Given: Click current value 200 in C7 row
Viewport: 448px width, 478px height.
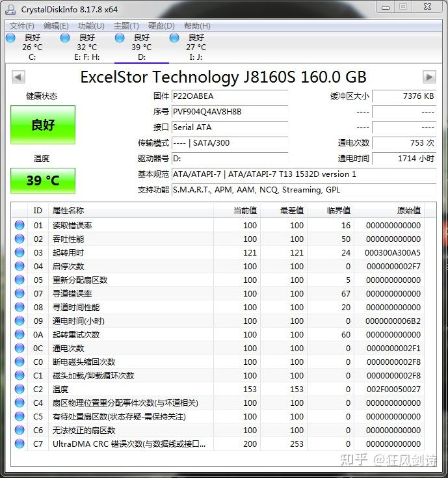Looking at the screenshot, I should pos(250,444).
